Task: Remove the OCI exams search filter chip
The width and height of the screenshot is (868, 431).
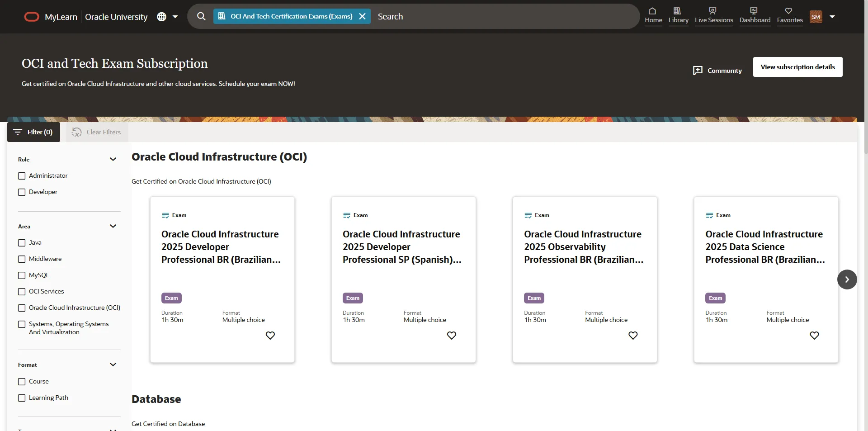Action: pos(362,16)
